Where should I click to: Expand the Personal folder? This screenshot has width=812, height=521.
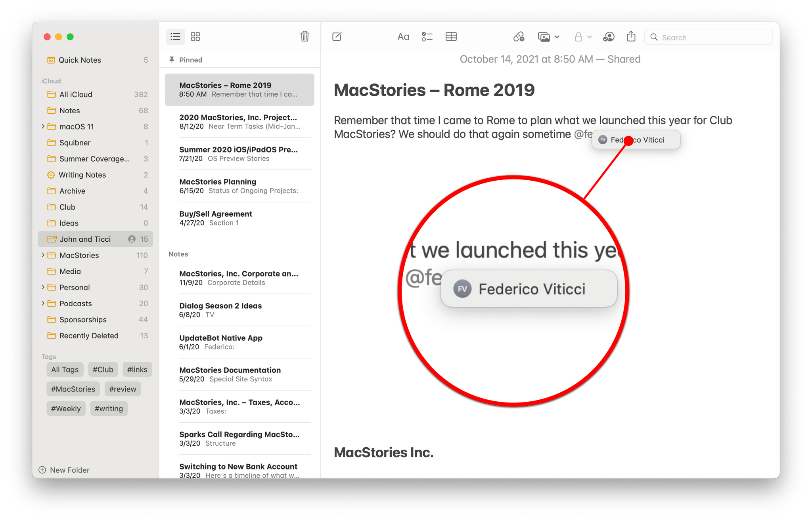(42, 287)
